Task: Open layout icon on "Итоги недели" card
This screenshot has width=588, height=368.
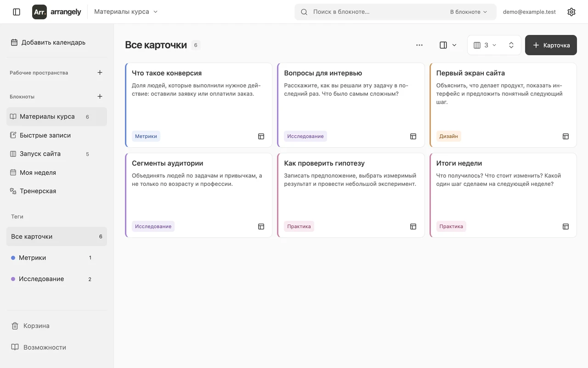Action: pos(565,226)
